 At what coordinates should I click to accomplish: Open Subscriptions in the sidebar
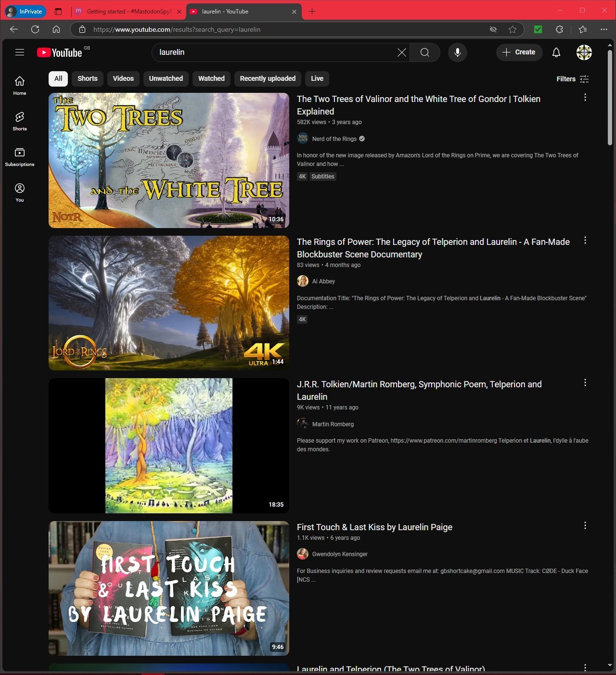click(20, 157)
